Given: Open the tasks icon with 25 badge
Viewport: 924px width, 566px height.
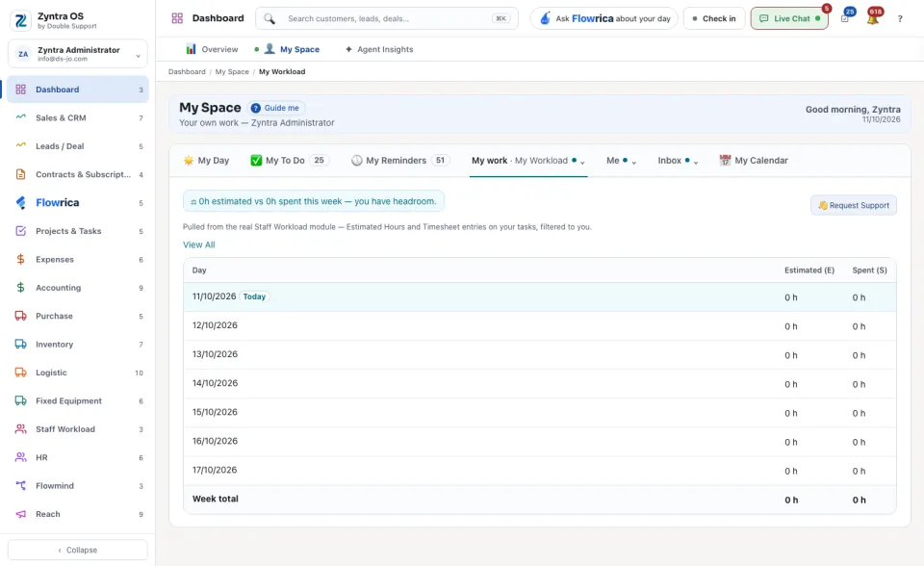Looking at the screenshot, I should 845,19.
